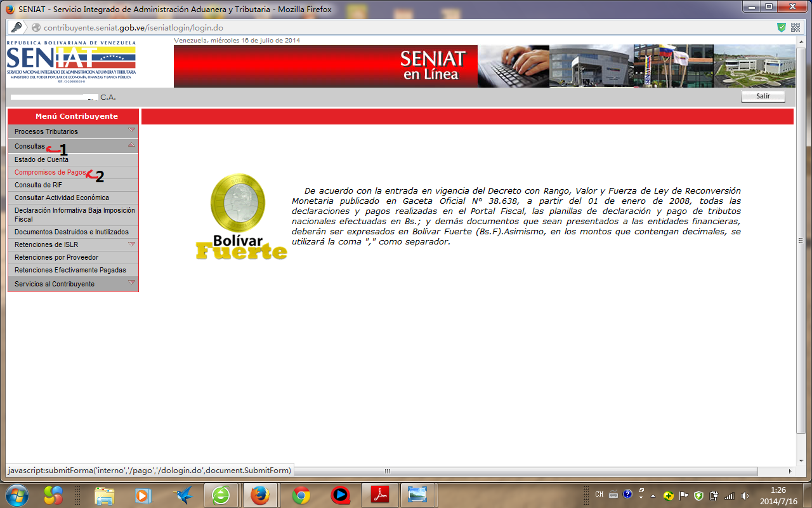Screen dimensions: 812x508
Task: Open Retenciones de ISLR menu item
Action: tap(73, 244)
